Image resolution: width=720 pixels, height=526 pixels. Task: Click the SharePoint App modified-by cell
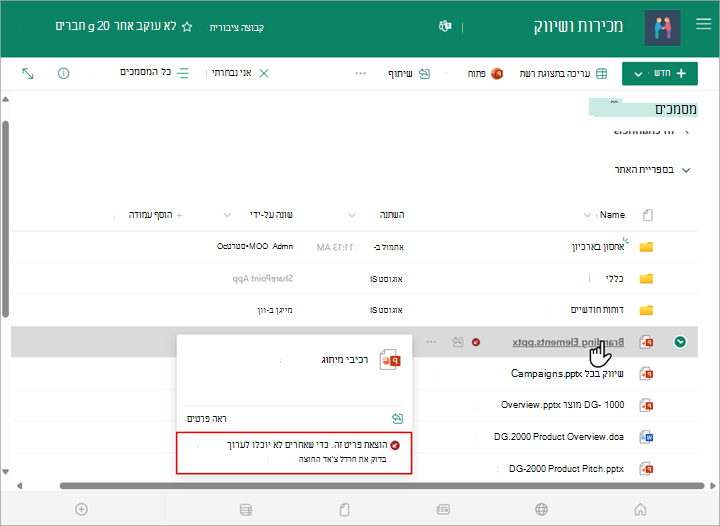click(263, 279)
